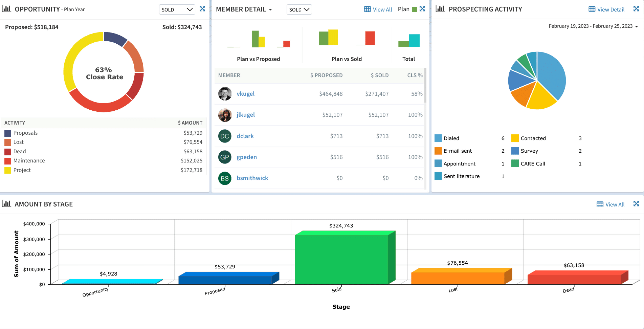Screen dimensions: 644x329
Task: Open vkugel's member profile link
Action: [x=246, y=94]
